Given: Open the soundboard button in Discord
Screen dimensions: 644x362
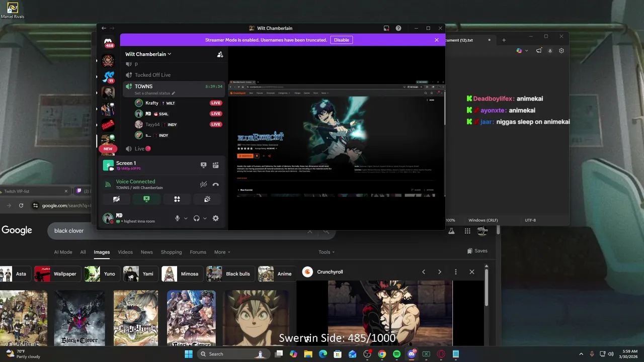Looking at the screenshot, I should (207, 199).
